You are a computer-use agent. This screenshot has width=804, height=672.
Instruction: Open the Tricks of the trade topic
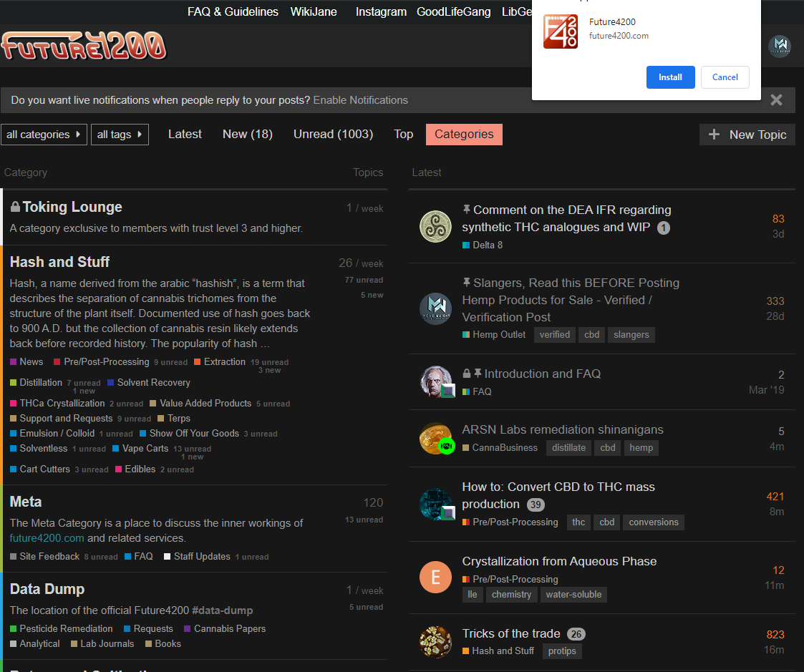[x=511, y=633]
